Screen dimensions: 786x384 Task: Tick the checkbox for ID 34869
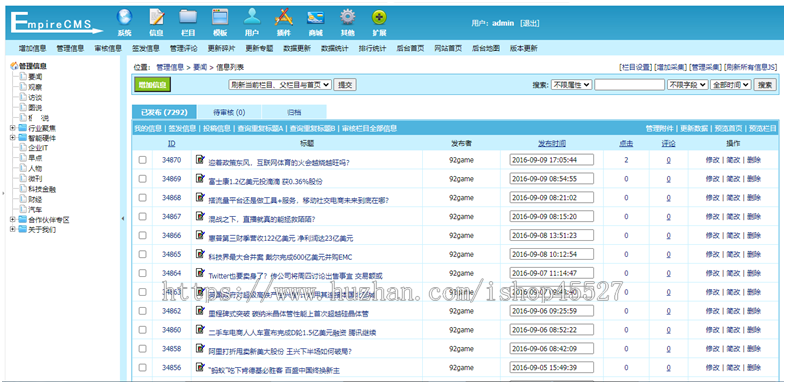[x=142, y=179]
